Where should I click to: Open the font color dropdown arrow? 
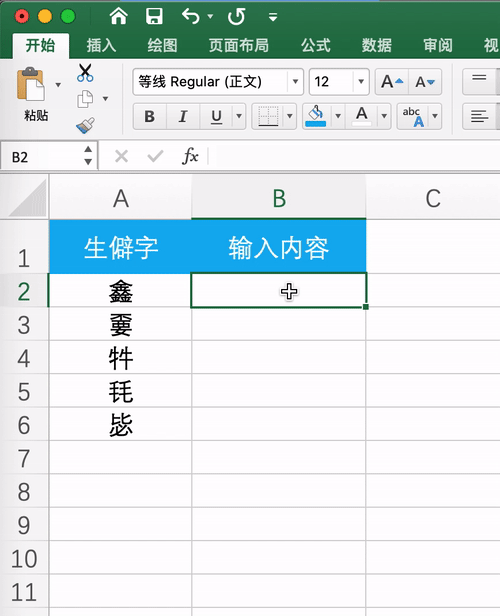(384, 116)
